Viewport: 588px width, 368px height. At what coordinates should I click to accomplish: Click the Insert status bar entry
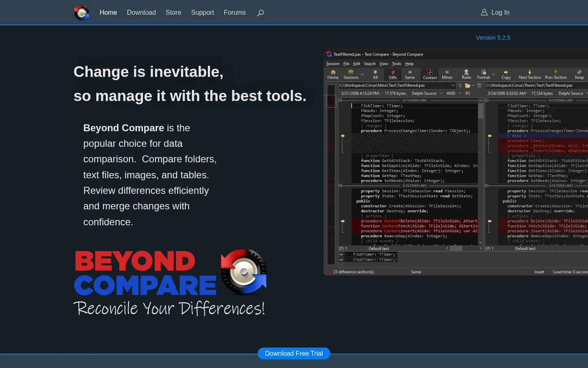539,272
